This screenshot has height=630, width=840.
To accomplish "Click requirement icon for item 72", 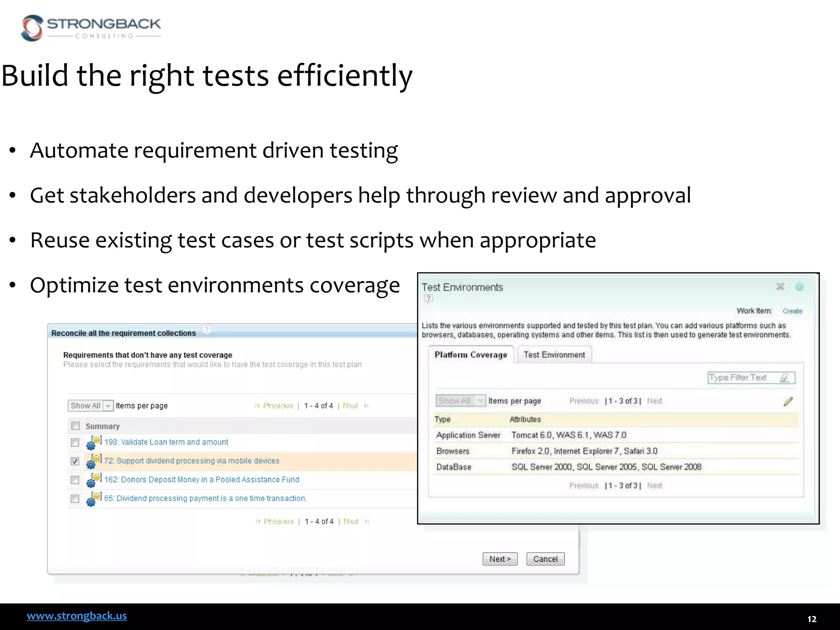I will tap(94, 461).
